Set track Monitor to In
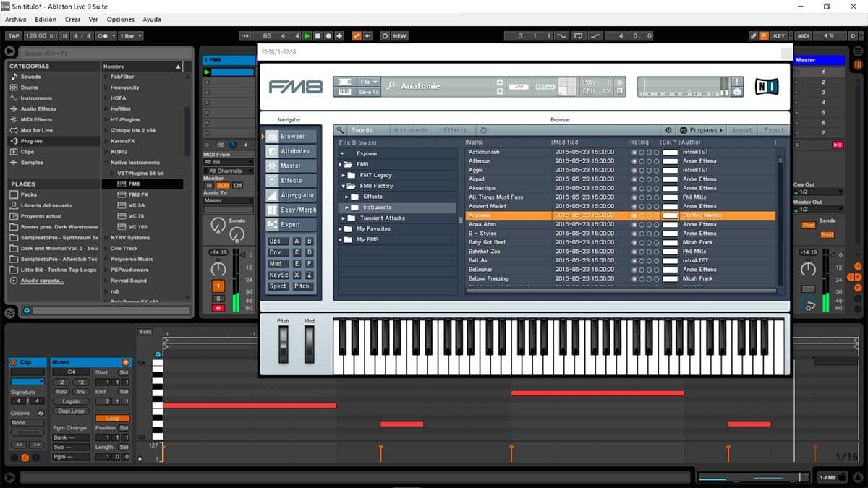The image size is (868, 488). tap(209, 186)
